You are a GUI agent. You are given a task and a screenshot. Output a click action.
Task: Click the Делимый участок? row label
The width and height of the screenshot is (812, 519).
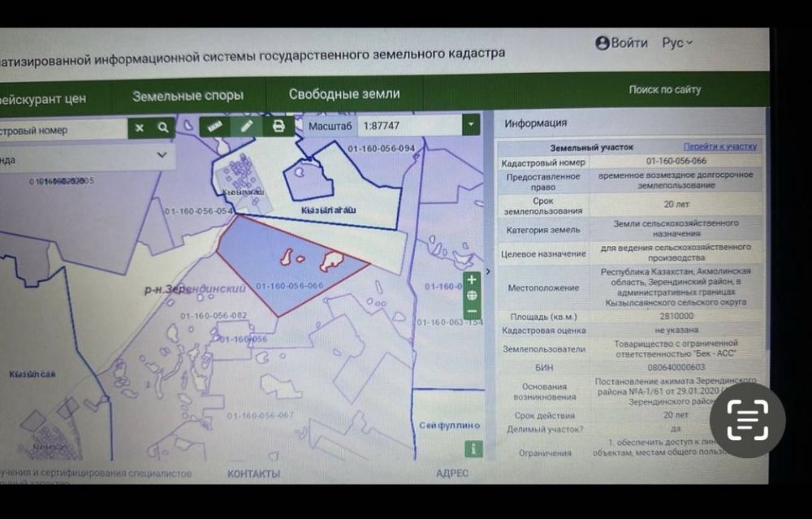point(544,430)
